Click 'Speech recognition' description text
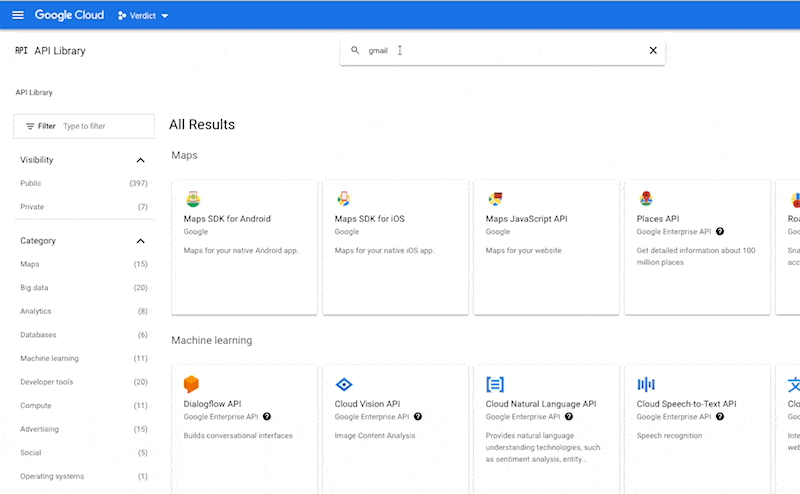Image resolution: width=800 pixels, height=494 pixels. pos(669,436)
